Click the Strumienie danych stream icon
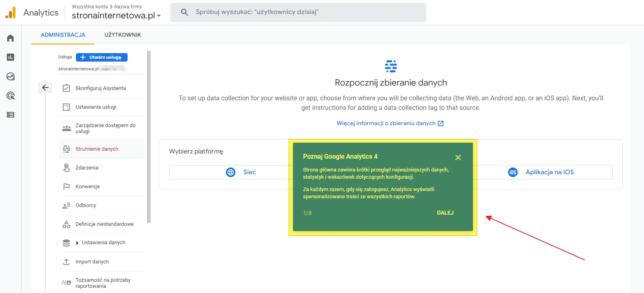Screen dimensions: 644x293 click(x=66, y=149)
